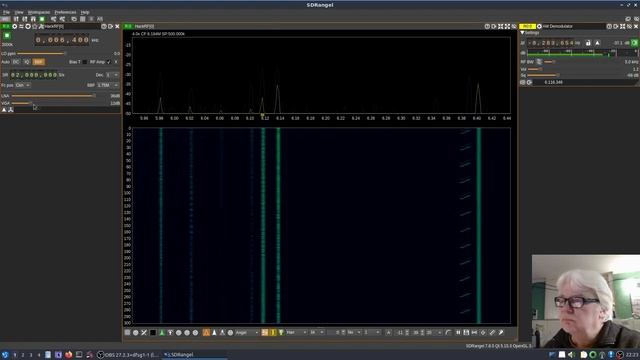
Task: Click the help icon in the HackRF device panel header
Action: tap(104, 26)
